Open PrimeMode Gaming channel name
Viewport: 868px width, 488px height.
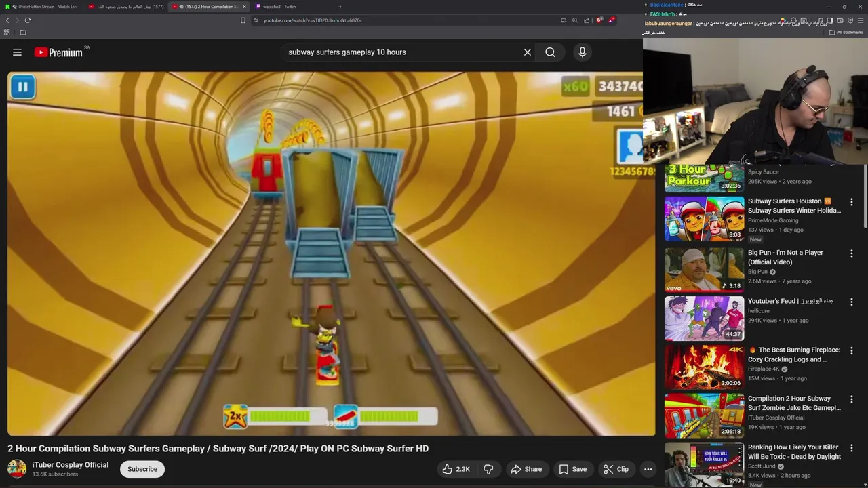click(773, 220)
